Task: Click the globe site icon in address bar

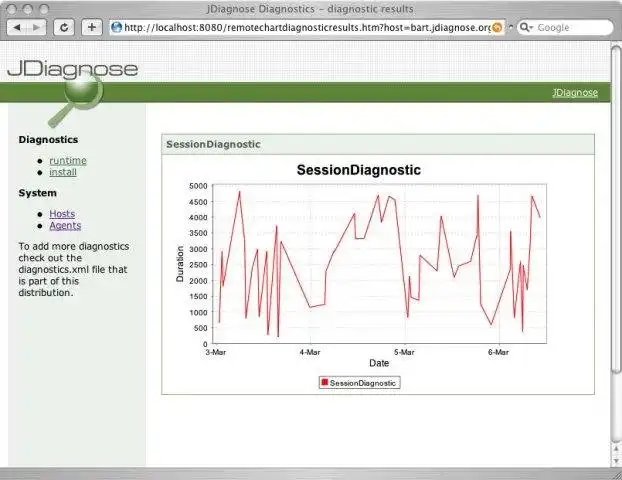Action: 116,27
